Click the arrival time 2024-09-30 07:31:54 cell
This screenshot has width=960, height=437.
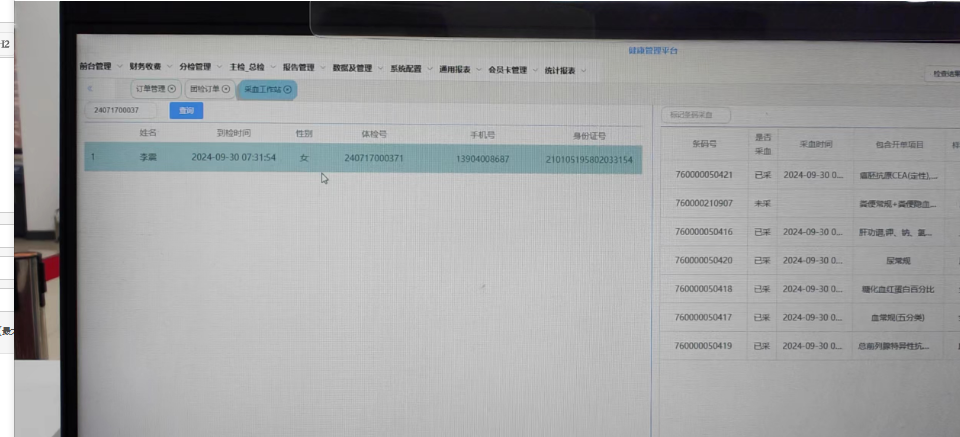[233, 157]
